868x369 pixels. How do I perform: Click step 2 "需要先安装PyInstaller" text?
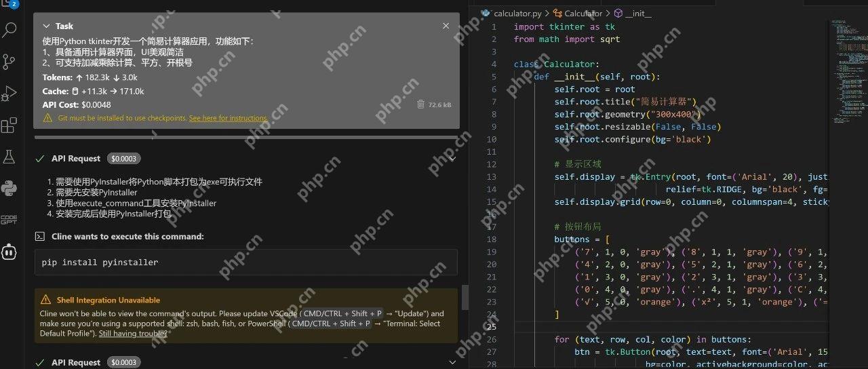[96, 193]
